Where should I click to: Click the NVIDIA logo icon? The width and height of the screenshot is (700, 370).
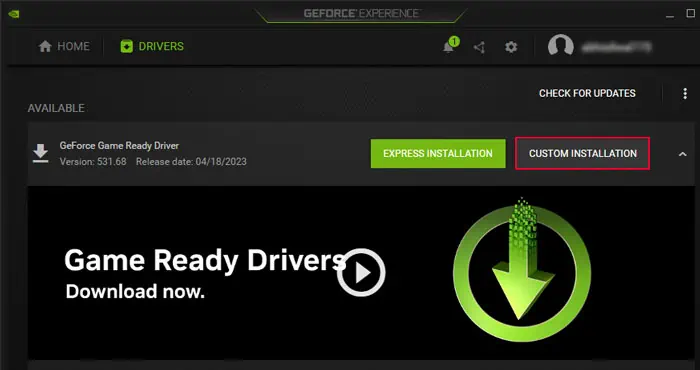[14, 14]
